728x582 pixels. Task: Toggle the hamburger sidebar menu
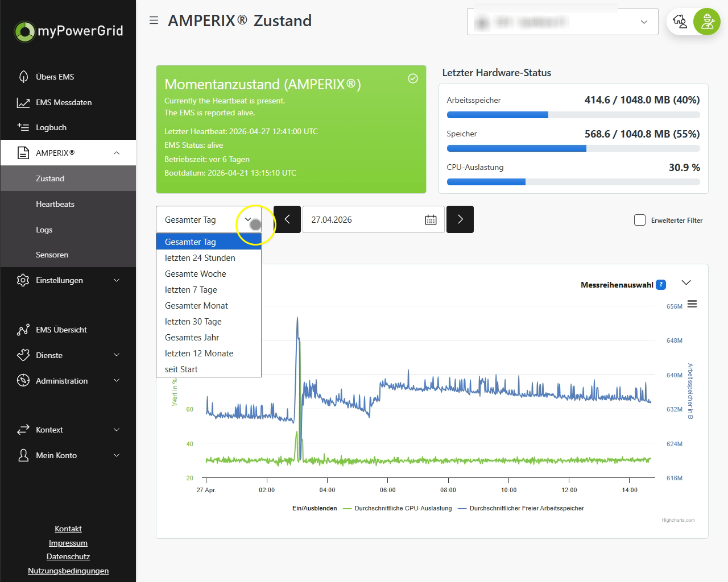154,20
